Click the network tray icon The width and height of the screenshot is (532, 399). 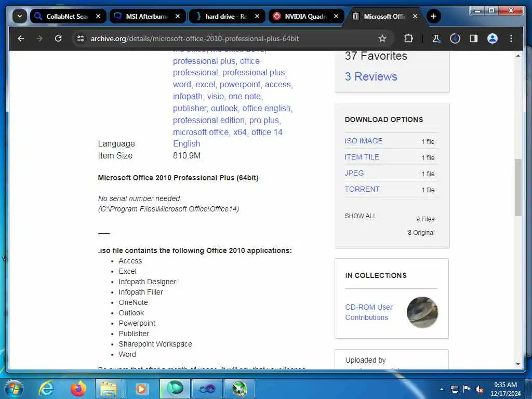tap(454, 389)
